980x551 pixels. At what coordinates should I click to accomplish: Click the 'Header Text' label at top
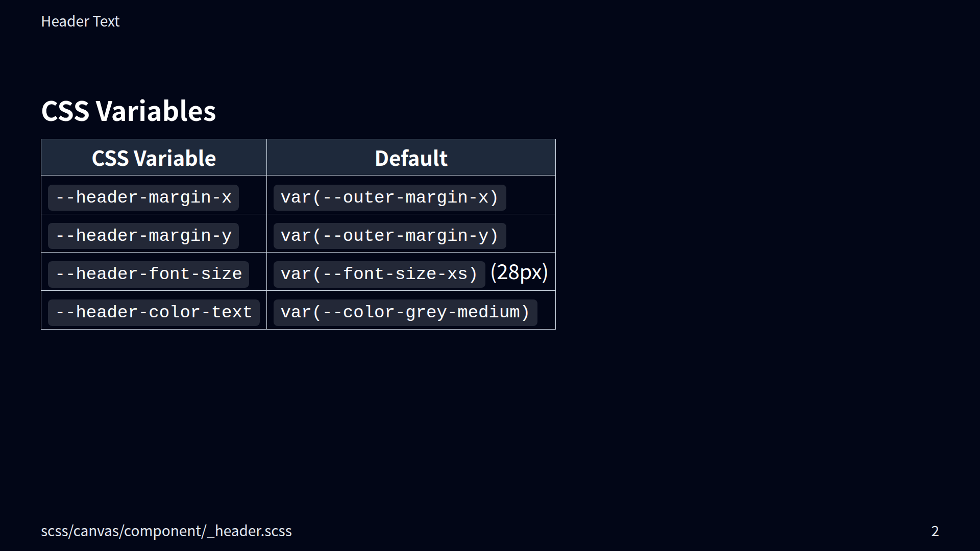[80, 21]
